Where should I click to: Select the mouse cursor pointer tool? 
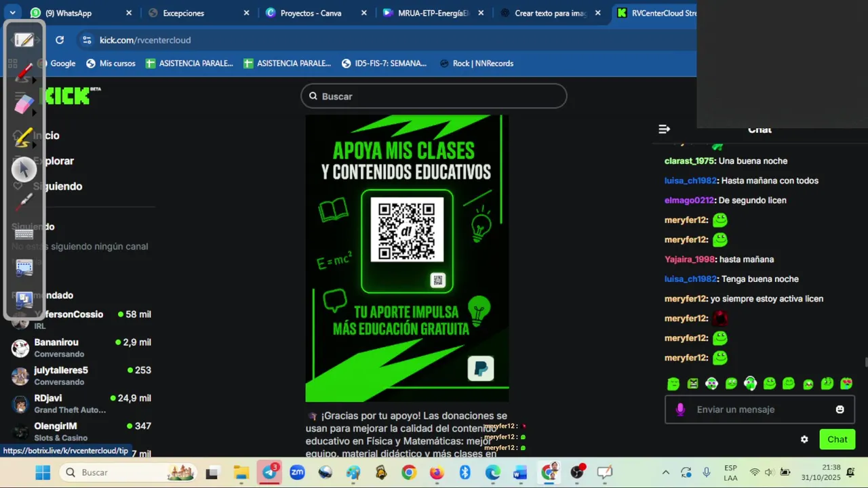[x=24, y=169]
